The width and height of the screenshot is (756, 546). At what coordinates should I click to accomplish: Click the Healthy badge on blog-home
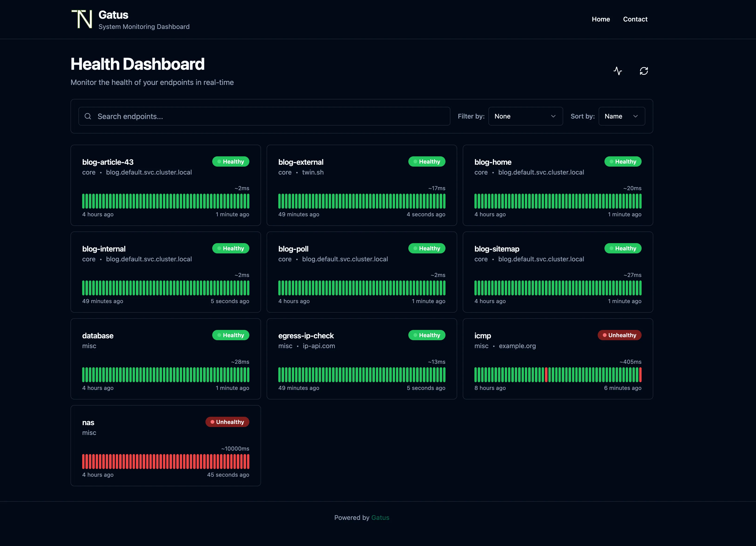pos(623,161)
